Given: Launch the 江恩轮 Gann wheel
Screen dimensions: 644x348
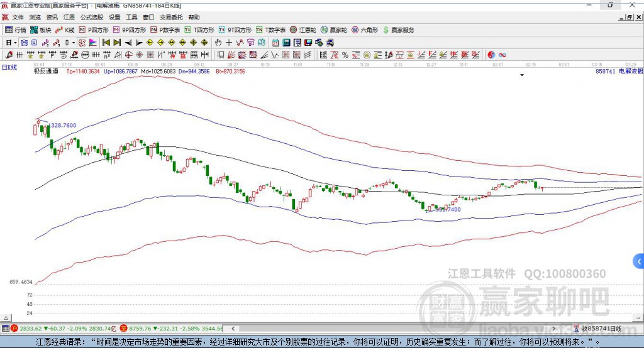Looking at the screenshot, I should [303, 30].
